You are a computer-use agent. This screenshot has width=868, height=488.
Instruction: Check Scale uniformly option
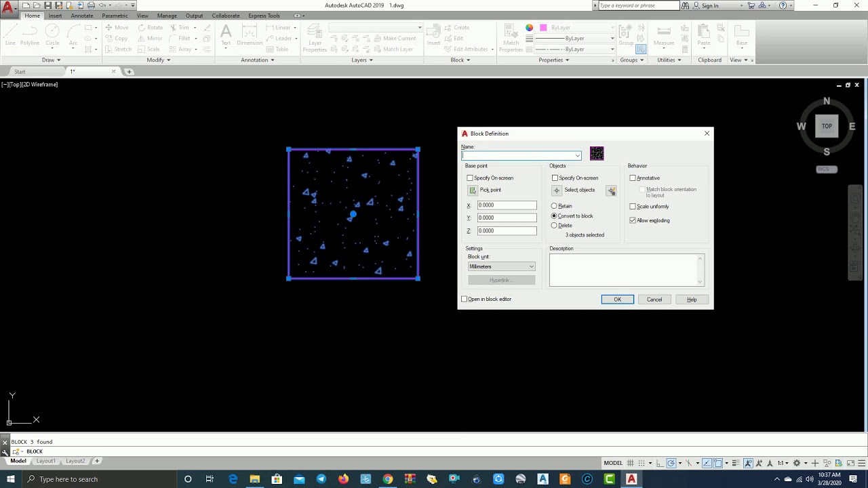pos(633,207)
